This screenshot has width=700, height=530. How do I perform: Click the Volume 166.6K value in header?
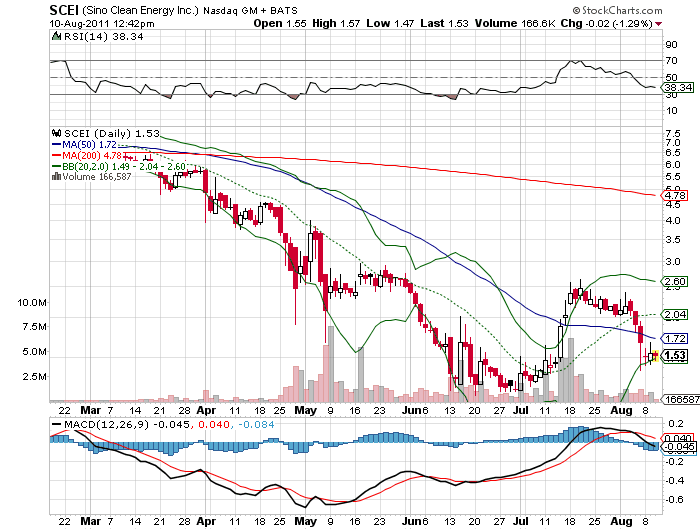[515, 24]
